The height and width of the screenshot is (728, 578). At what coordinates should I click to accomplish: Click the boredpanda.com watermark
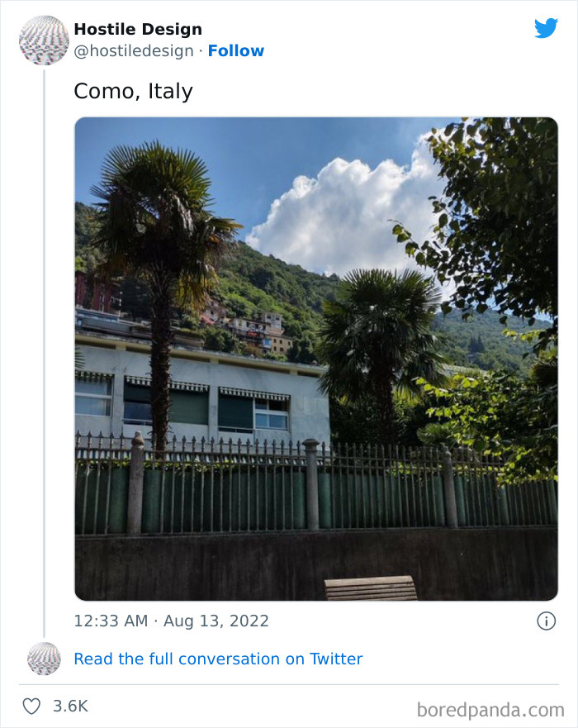(490, 709)
